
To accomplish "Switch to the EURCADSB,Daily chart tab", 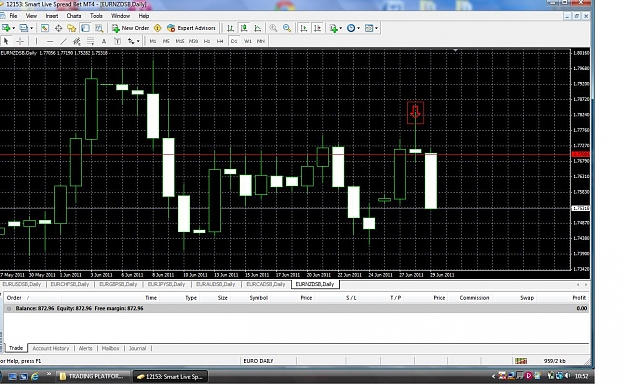I will pos(265,284).
